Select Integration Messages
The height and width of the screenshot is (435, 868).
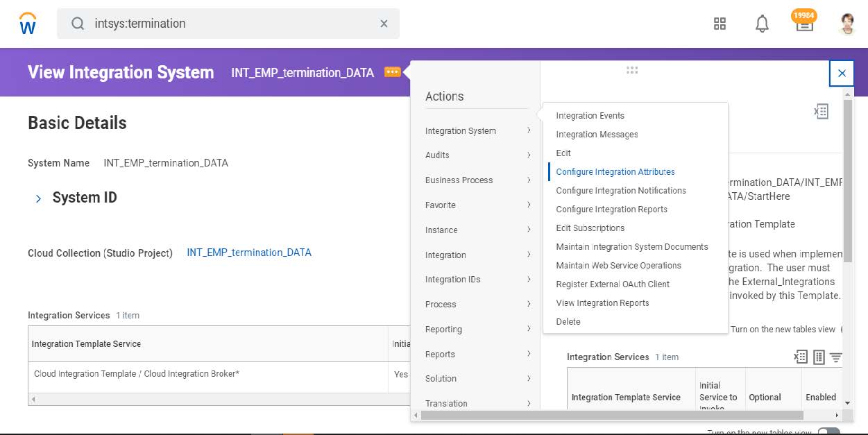[x=597, y=135]
